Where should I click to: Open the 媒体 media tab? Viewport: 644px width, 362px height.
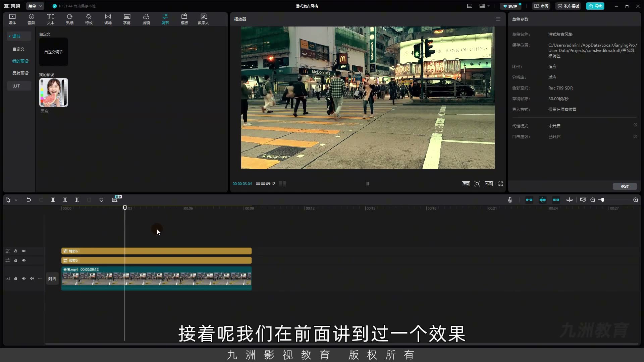click(x=12, y=19)
